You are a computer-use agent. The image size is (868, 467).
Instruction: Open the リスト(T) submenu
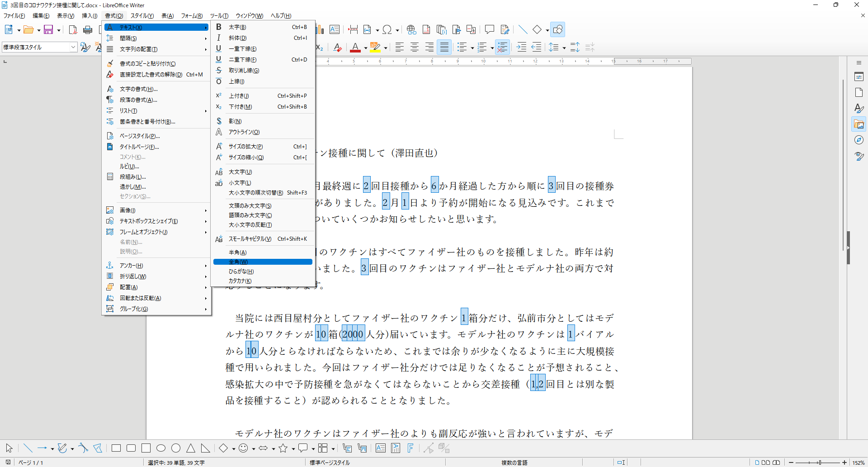[x=156, y=110]
